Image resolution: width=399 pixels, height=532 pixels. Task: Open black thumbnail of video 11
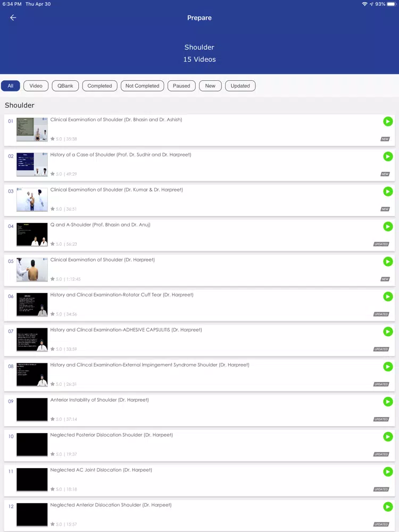pos(32,480)
